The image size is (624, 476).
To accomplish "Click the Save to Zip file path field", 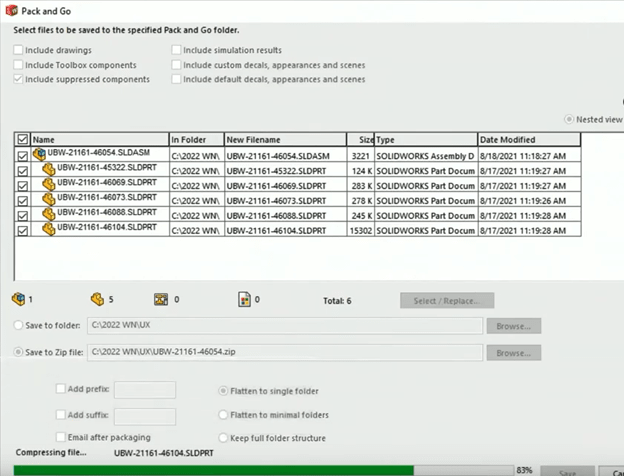I will (285, 352).
